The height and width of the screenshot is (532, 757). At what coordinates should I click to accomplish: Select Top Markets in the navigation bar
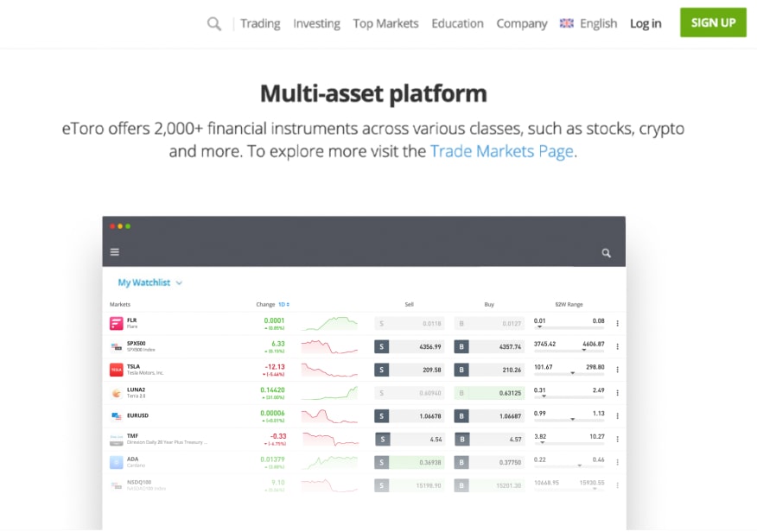[x=385, y=23]
